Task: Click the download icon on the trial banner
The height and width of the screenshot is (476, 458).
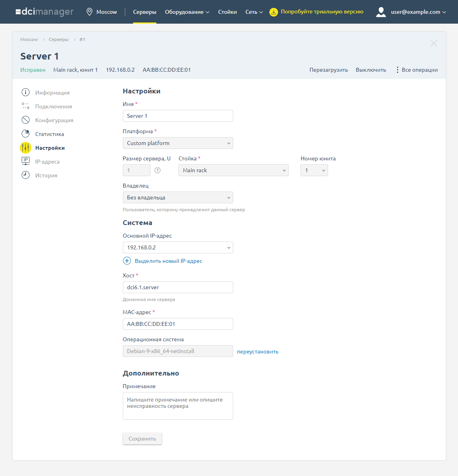Action: (274, 12)
